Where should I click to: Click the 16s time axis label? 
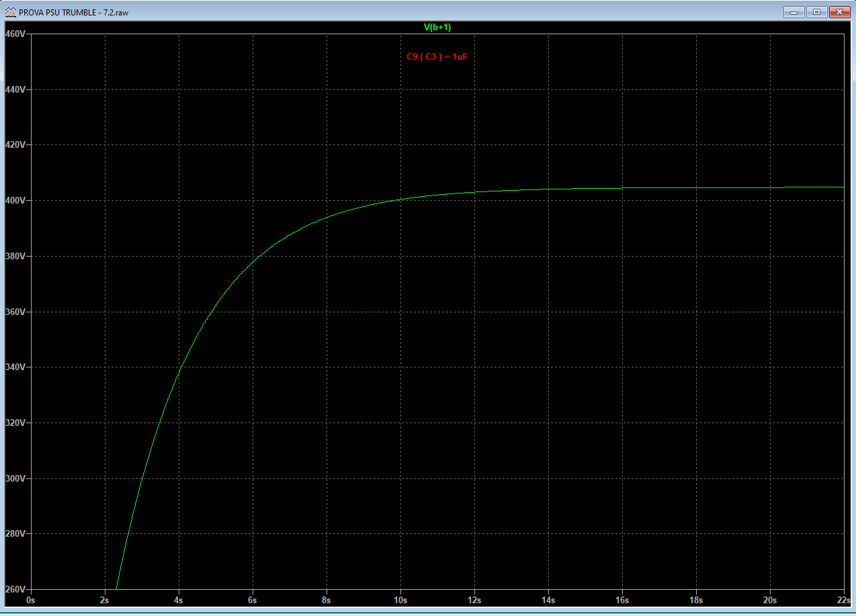pos(622,599)
